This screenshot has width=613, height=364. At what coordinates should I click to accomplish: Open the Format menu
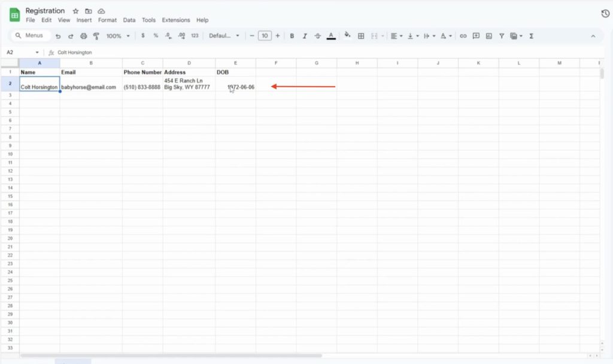point(107,20)
